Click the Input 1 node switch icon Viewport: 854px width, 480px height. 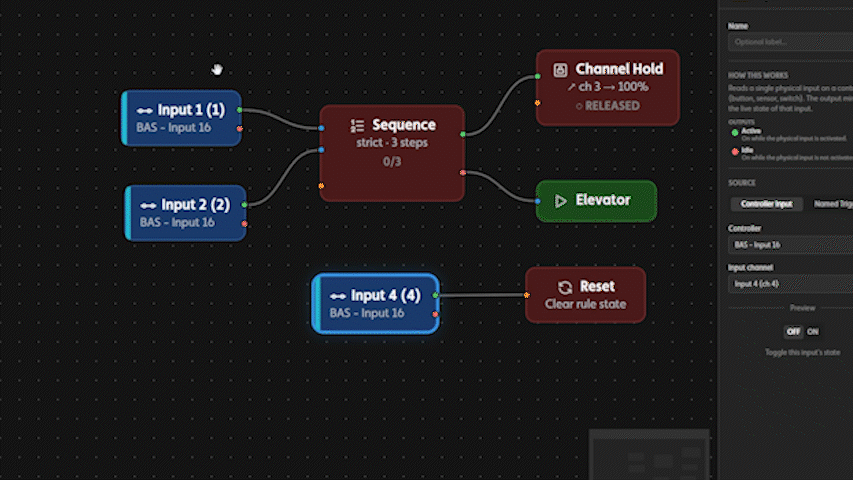click(144, 111)
